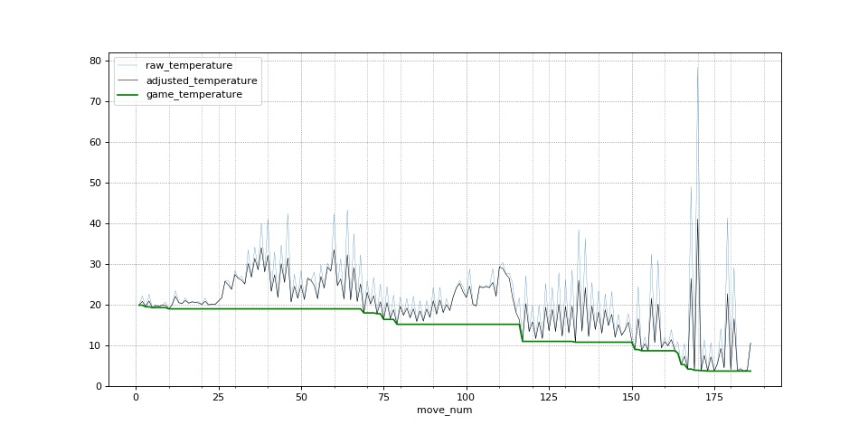Click the x-axis tick label 100
Viewport: 868px width, 434px height.
click(466, 397)
